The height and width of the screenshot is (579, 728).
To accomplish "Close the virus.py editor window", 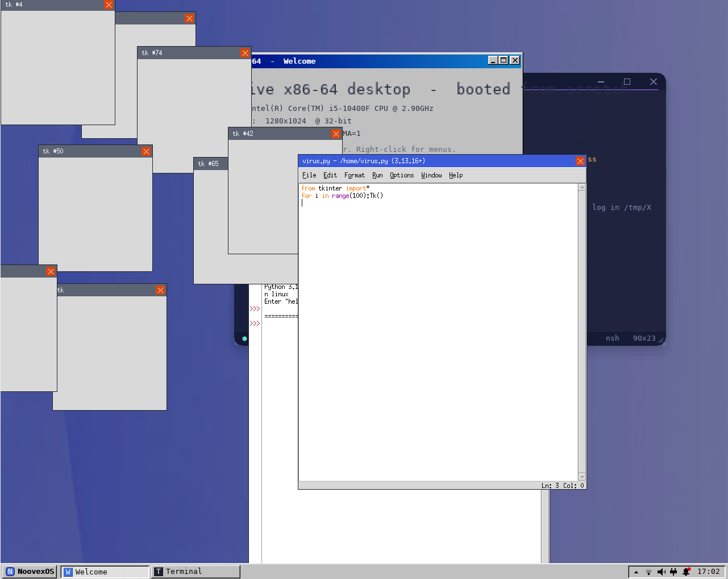I will pyautogui.click(x=580, y=161).
